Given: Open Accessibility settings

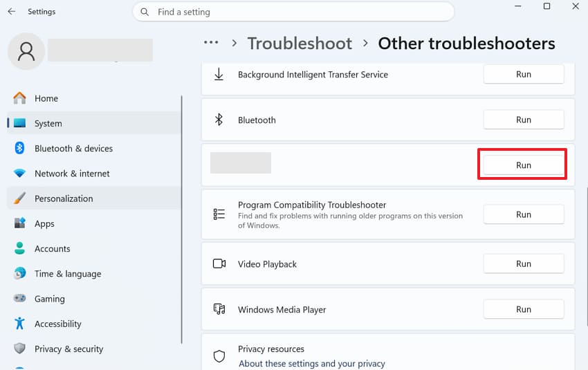Looking at the screenshot, I should pyautogui.click(x=94, y=324).
